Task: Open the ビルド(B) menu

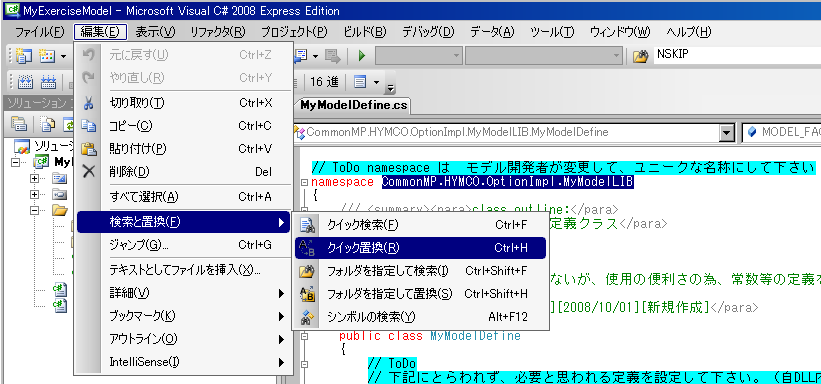Action: coord(364,32)
